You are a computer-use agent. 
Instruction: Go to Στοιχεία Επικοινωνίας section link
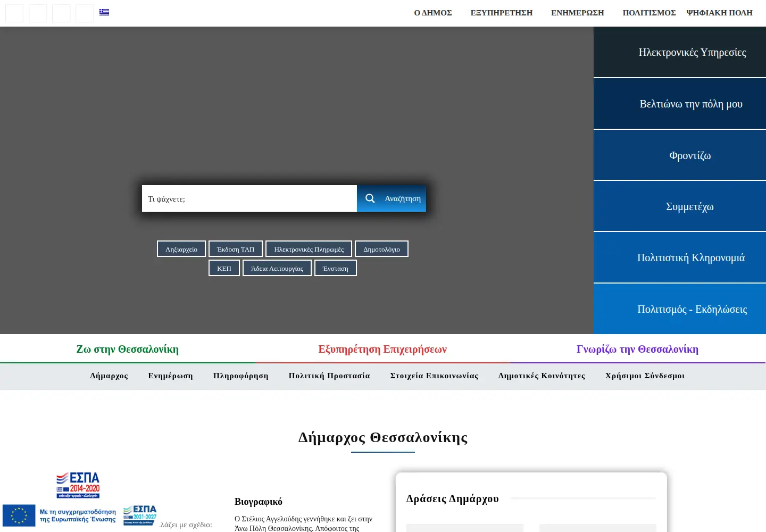coord(435,376)
